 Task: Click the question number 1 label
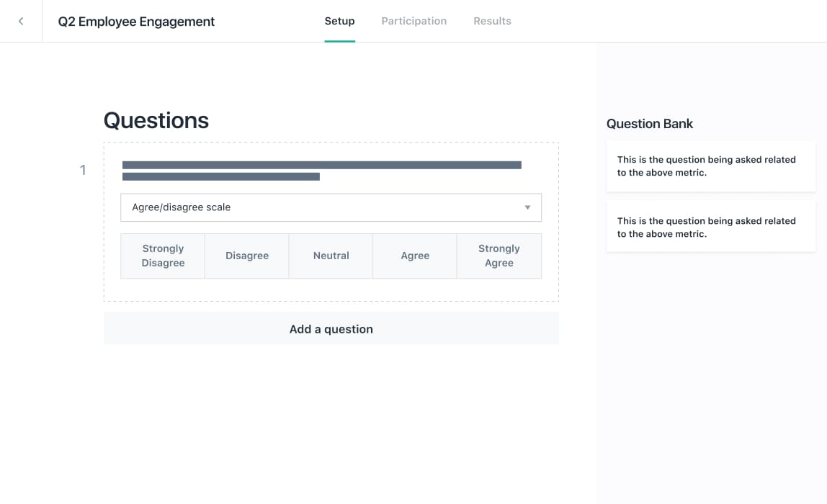[83, 170]
